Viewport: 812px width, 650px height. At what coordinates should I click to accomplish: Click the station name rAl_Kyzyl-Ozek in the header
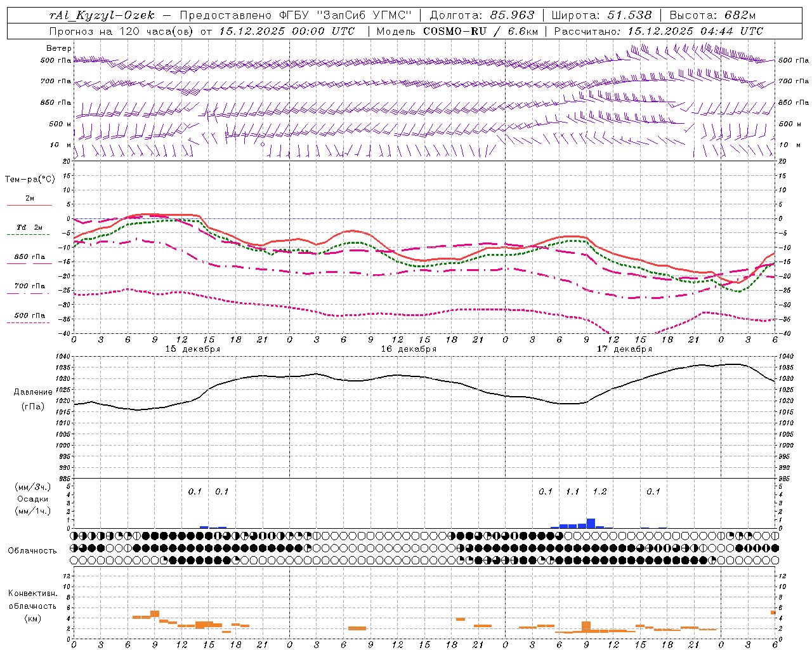pos(101,15)
